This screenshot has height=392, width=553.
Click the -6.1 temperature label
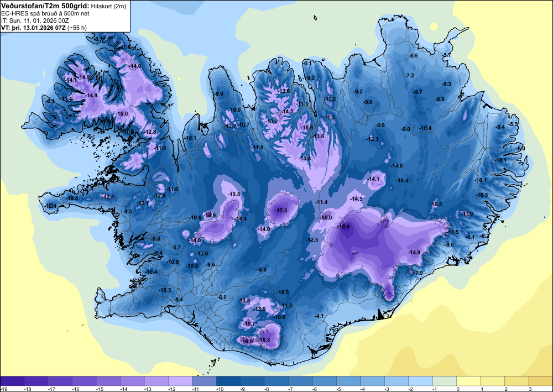[x=307, y=64]
